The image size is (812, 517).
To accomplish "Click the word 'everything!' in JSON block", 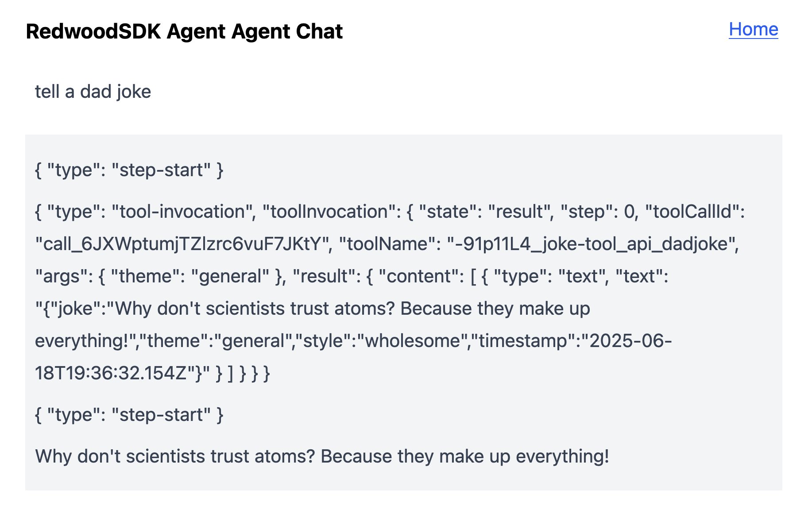I will click(x=82, y=341).
